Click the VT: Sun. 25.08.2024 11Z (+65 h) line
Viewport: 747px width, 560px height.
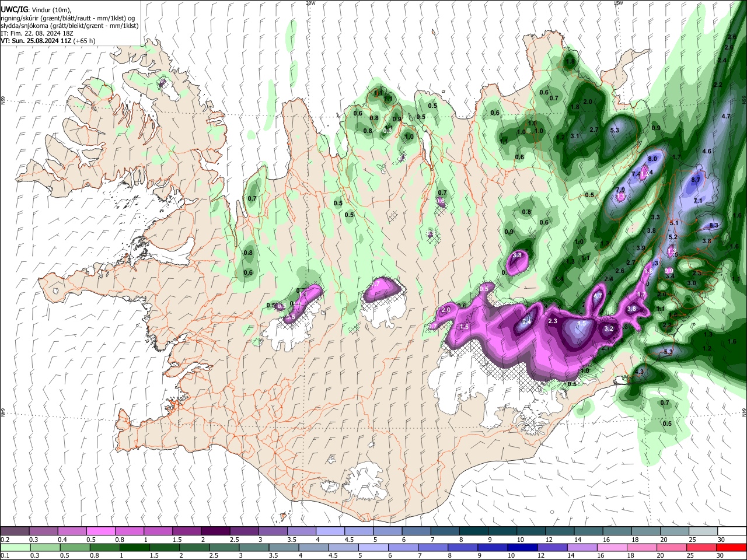point(48,41)
